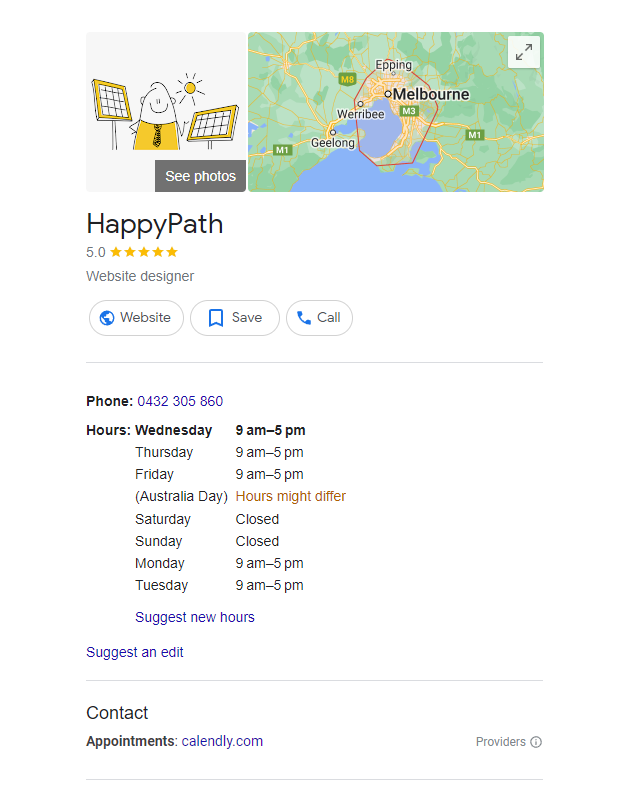The height and width of the screenshot is (811, 636).
Task: Click the phone icon on the Call button
Action: tap(305, 318)
